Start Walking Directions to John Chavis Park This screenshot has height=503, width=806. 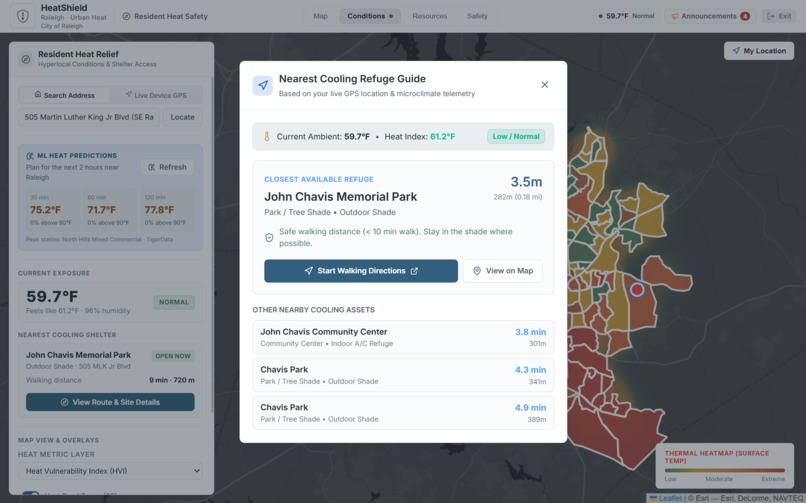361,271
